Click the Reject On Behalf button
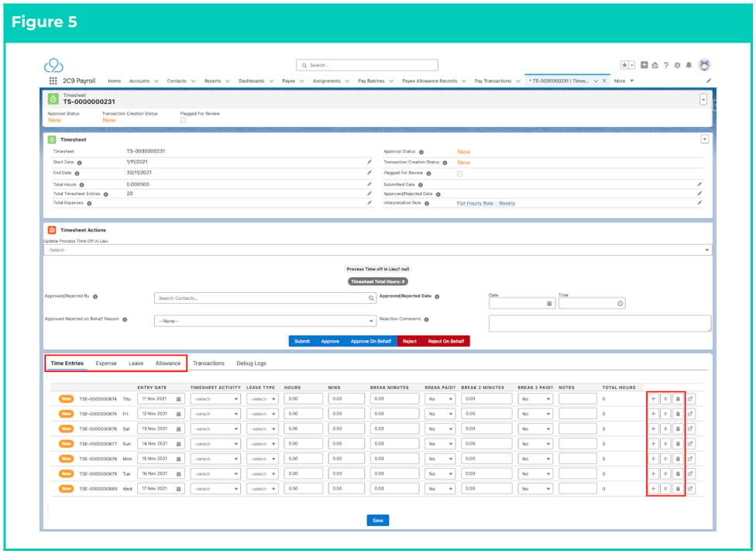Viewport: 756px width, 554px height. [446, 341]
